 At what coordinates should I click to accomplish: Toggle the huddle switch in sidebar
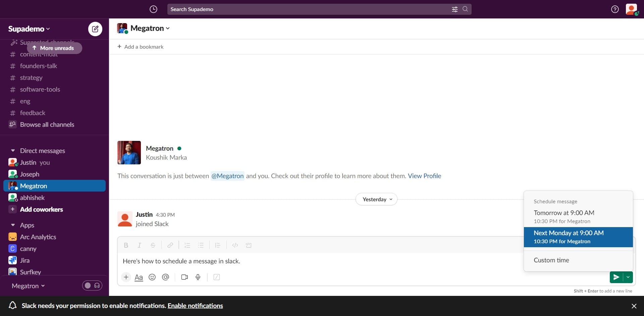coord(92,285)
